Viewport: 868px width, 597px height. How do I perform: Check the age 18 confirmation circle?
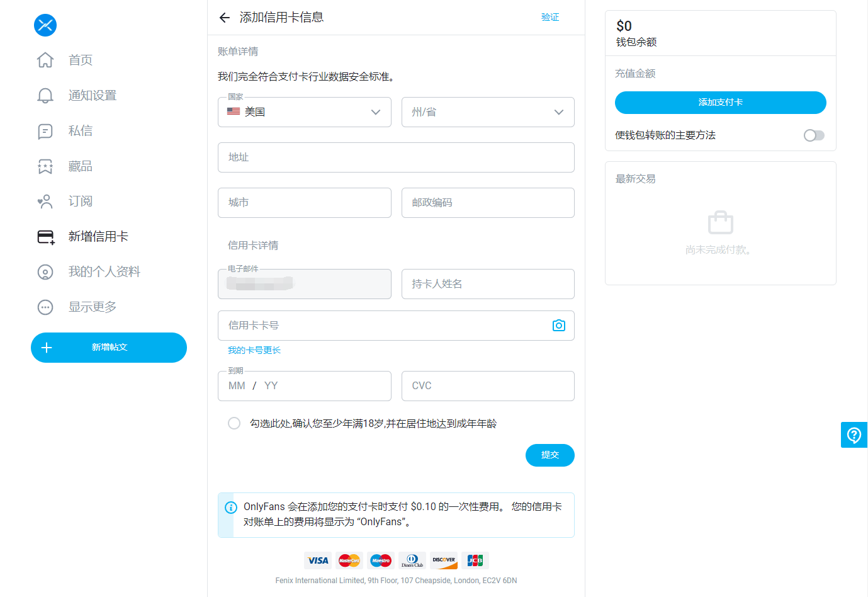[x=234, y=423]
